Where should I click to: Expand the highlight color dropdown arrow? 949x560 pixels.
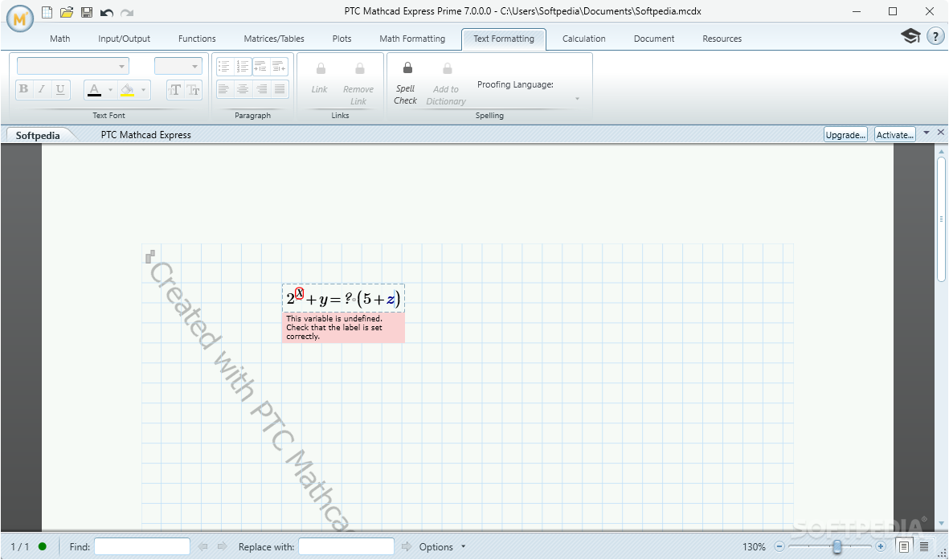point(144,90)
